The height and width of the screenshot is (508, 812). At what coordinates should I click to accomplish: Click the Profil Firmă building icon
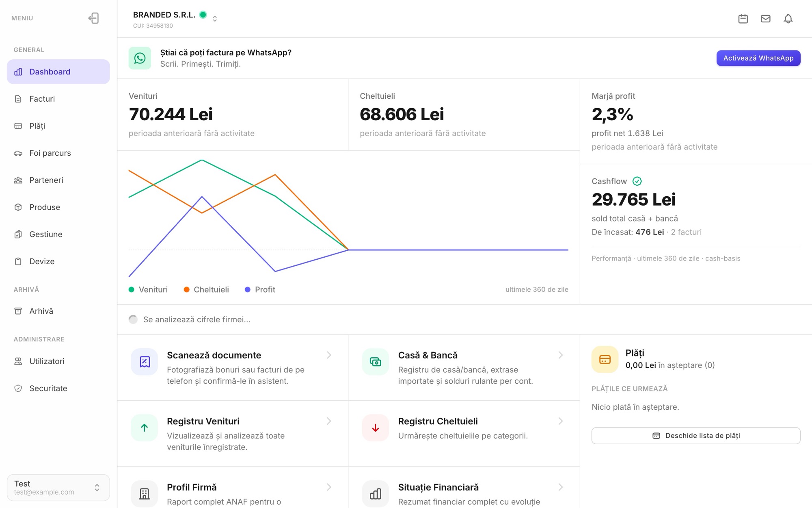tap(145, 493)
